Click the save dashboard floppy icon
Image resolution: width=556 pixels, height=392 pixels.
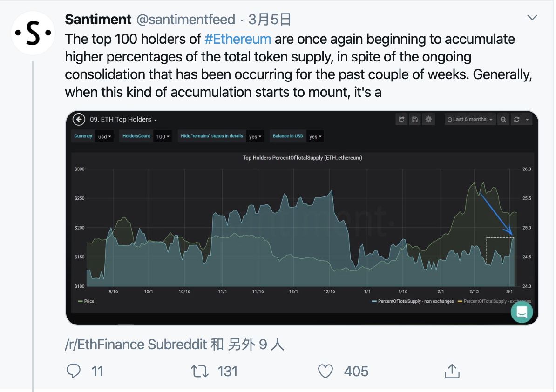pos(415,120)
